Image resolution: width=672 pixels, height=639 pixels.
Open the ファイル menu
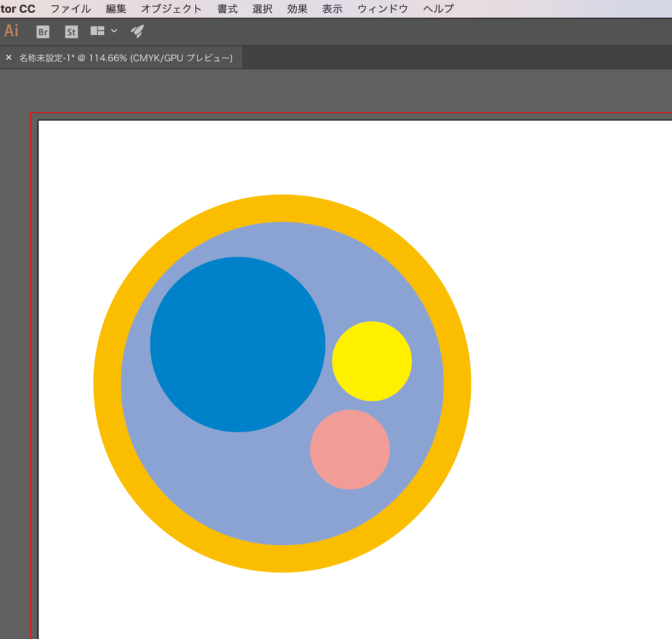71,9
